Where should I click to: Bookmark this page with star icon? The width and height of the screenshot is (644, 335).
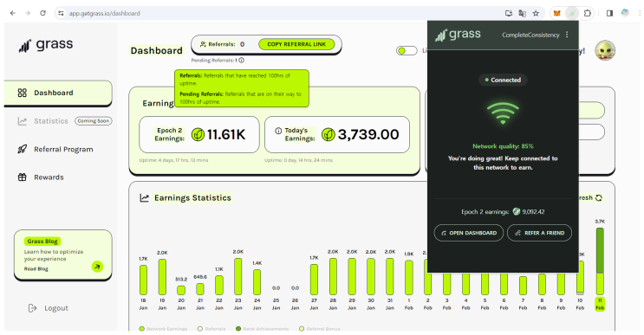coord(536,13)
